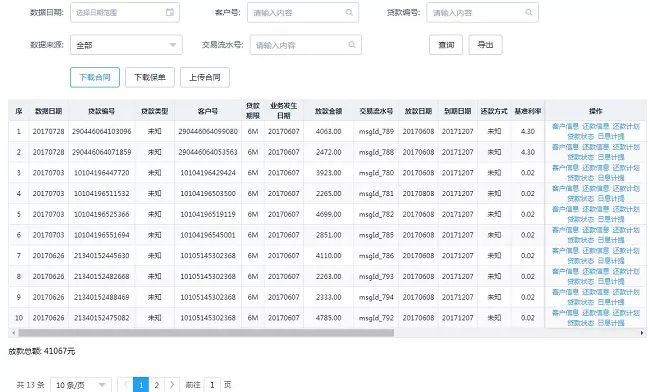Focus the 贷款编号 input field
This screenshot has width=650, height=392.
(483, 12)
